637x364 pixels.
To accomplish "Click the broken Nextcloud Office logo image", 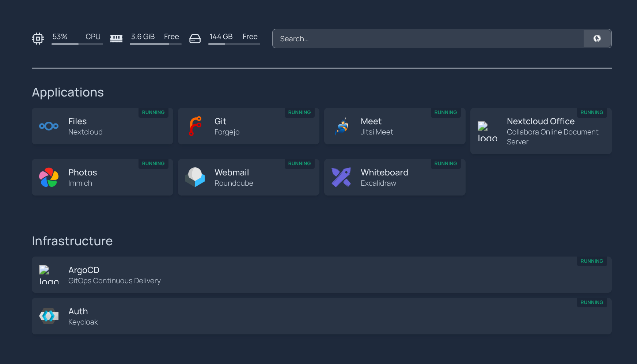I will pos(488,131).
